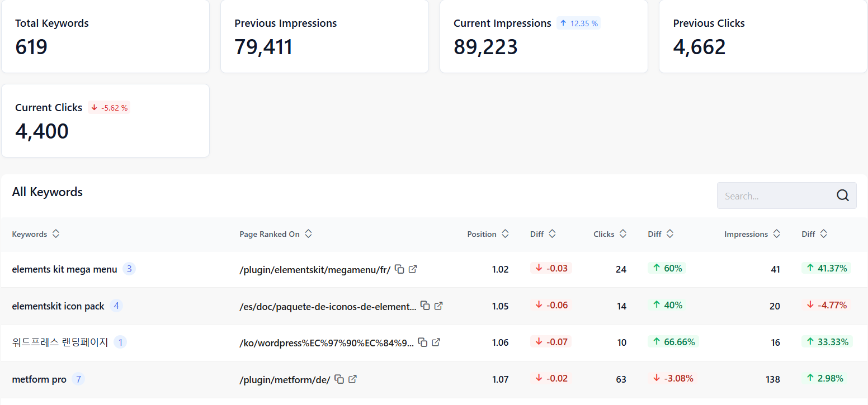
Task: Sort by Position column
Action: click(x=505, y=234)
